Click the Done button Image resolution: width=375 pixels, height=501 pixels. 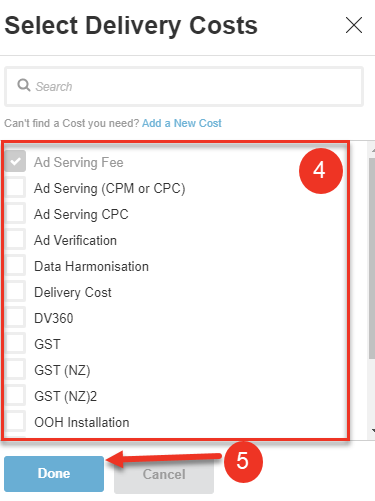pos(54,474)
